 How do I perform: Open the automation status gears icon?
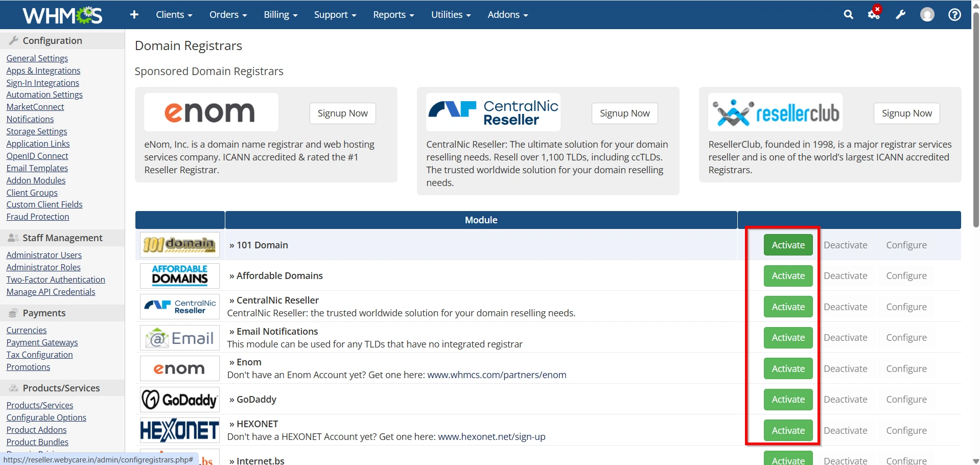click(x=874, y=14)
